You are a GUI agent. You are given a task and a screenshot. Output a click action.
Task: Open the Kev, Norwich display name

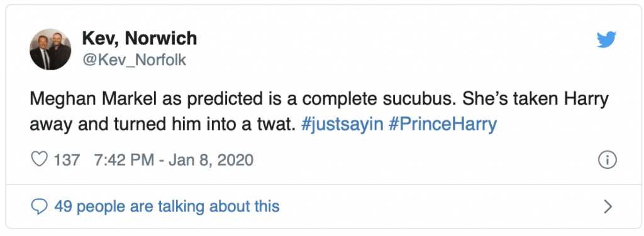coord(140,38)
